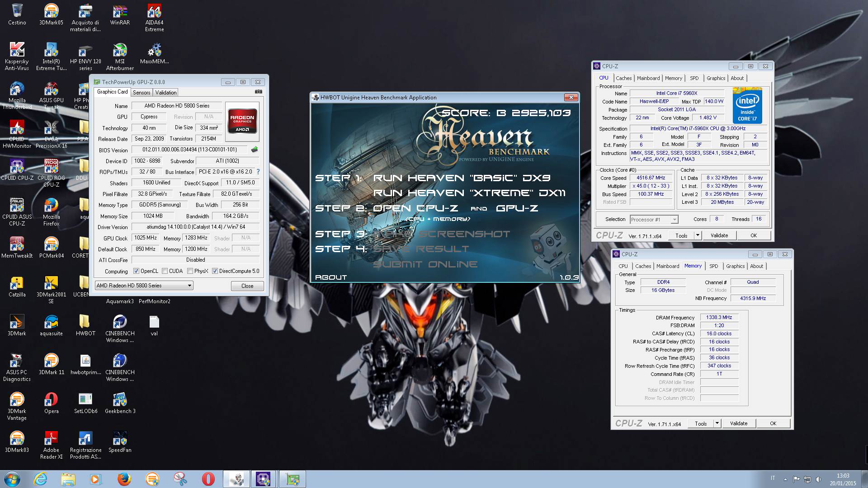
Task: Click the Radeon Graphics logo in GPU-Z
Action: 242,121
